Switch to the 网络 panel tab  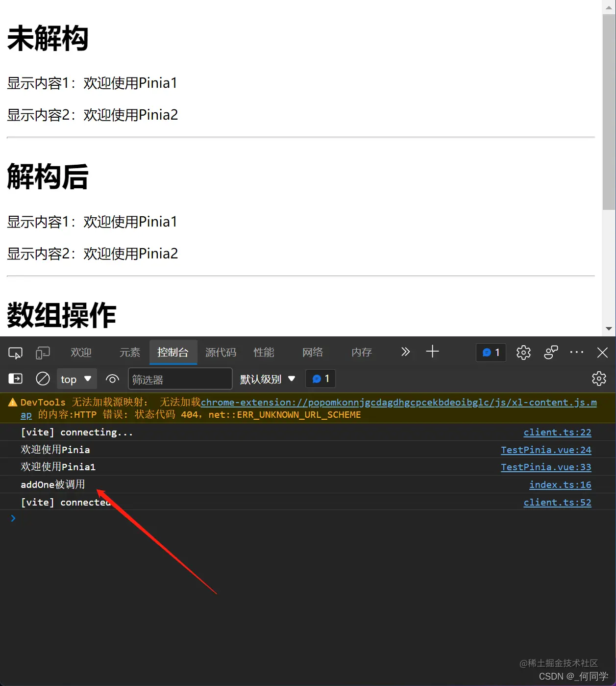click(313, 352)
